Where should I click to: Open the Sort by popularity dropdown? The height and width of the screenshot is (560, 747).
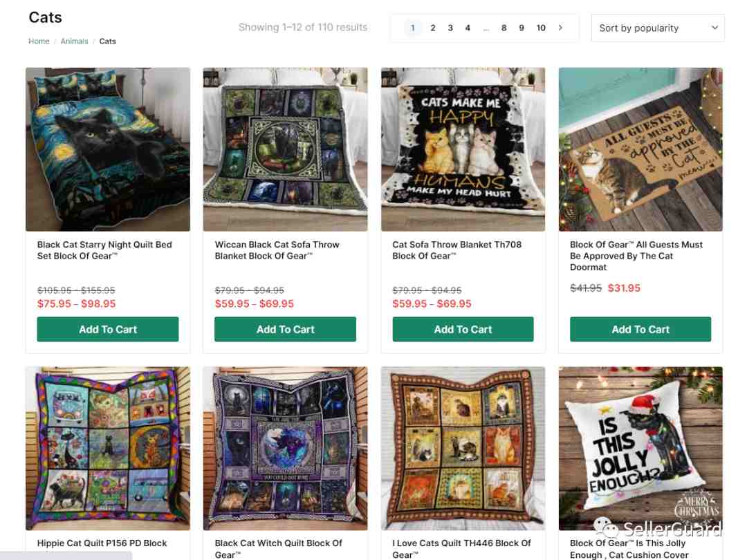point(658,28)
